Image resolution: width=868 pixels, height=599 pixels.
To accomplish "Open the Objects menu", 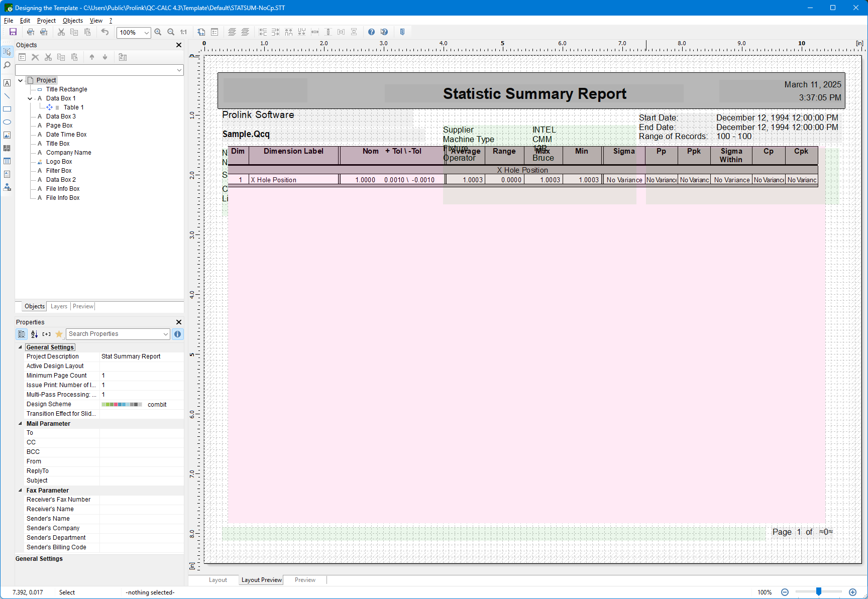I will (73, 21).
